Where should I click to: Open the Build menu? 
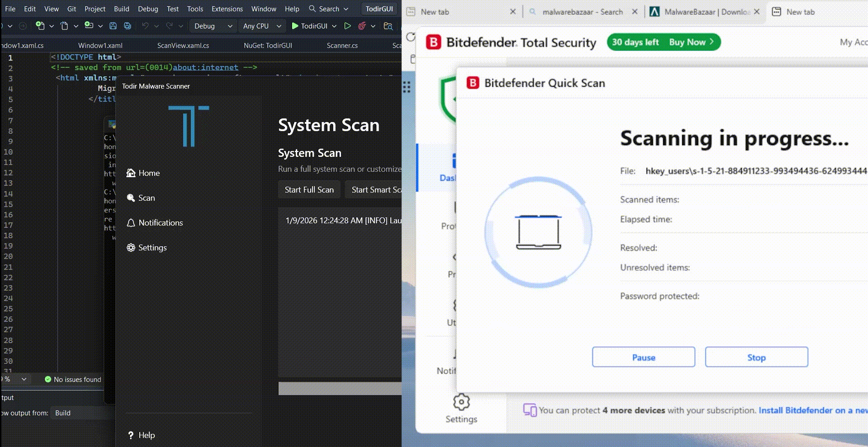pos(121,9)
